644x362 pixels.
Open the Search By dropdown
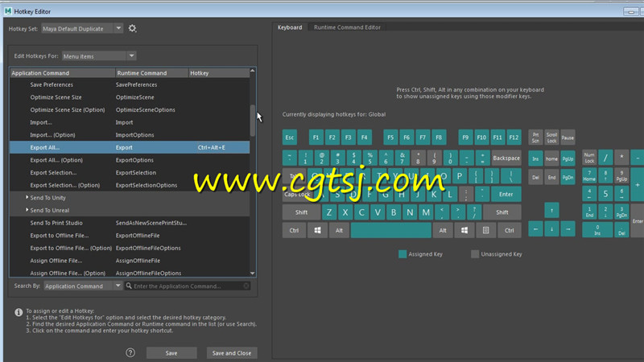tap(118, 286)
